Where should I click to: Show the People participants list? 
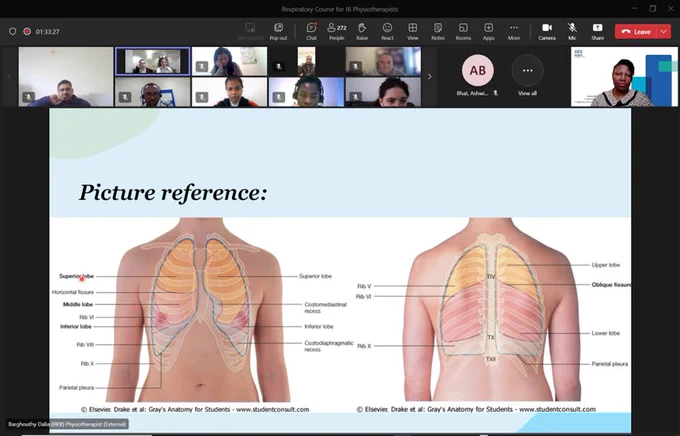[x=337, y=31]
